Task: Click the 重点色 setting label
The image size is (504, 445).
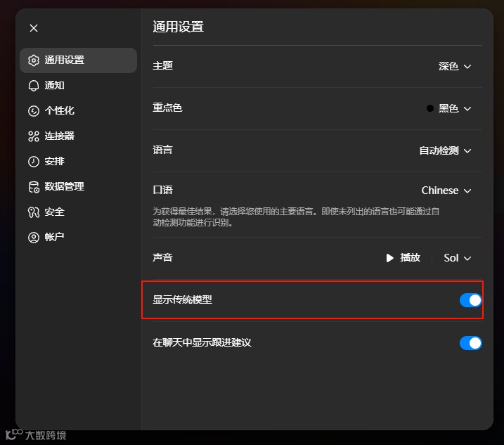Action: coord(167,108)
